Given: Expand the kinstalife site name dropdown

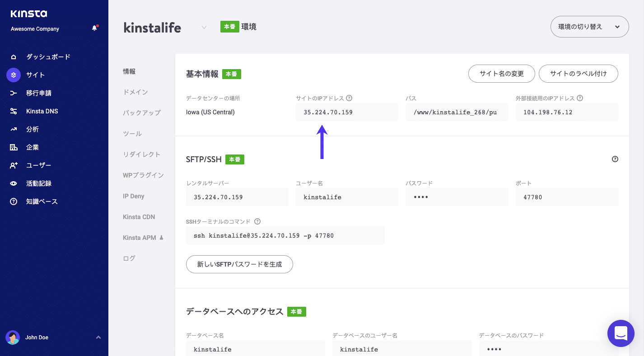Looking at the screenshot, I should coord(204,27).
